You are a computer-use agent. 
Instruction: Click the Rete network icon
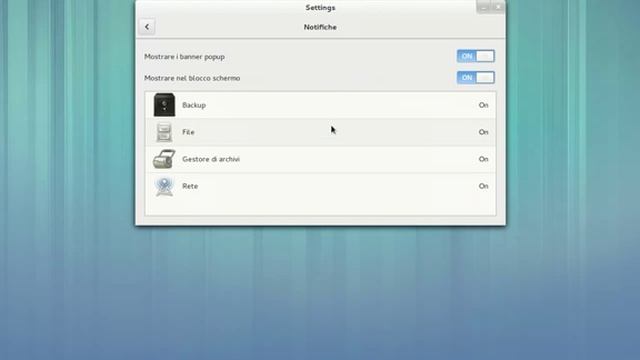[164, 186]
